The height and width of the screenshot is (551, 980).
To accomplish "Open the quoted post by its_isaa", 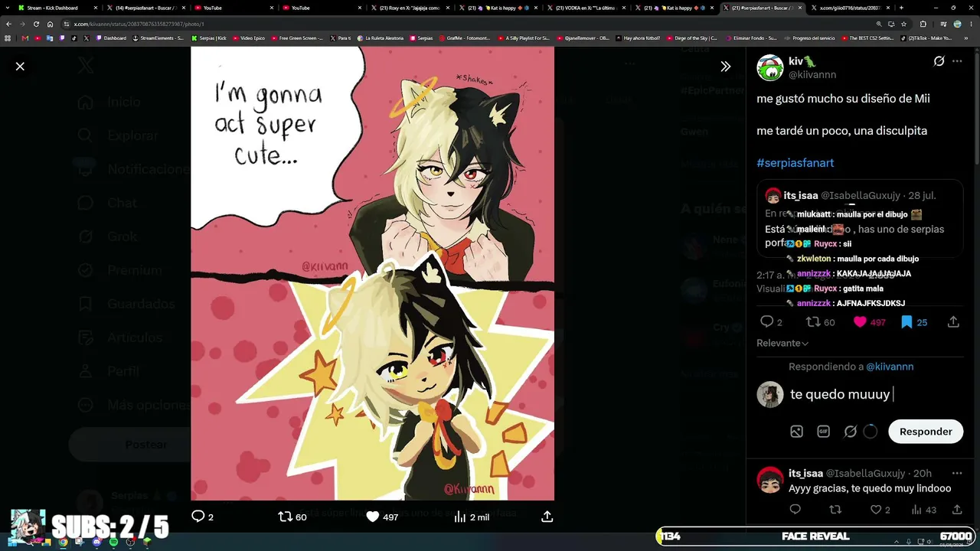I will point(860,219).
